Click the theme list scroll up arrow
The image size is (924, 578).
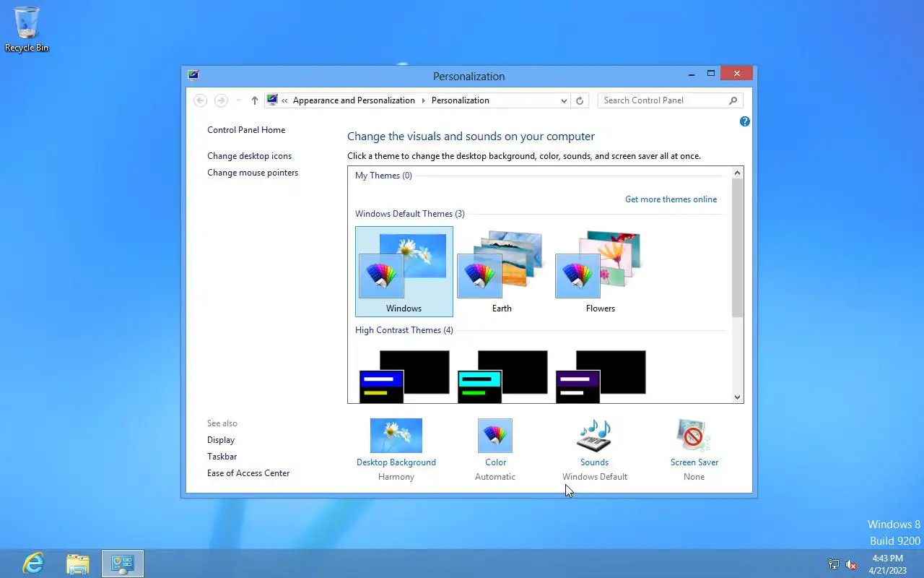[x=737, y=173]
